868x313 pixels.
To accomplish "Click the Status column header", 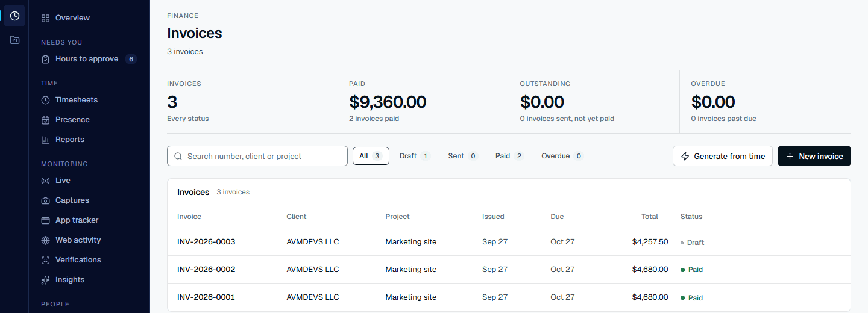I will tap(691, 217).
